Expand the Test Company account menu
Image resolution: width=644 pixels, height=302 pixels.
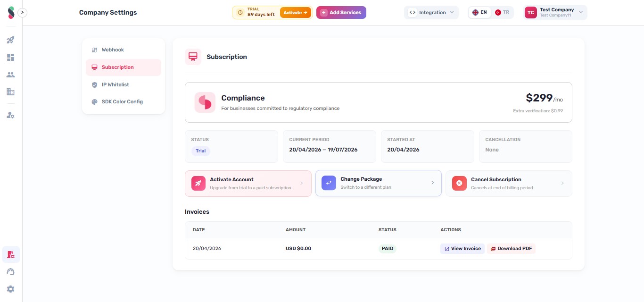pos(555,13)
